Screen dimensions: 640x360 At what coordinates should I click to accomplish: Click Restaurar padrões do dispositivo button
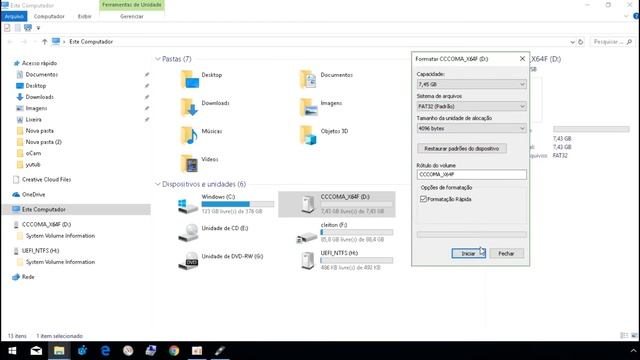point(462,149)
